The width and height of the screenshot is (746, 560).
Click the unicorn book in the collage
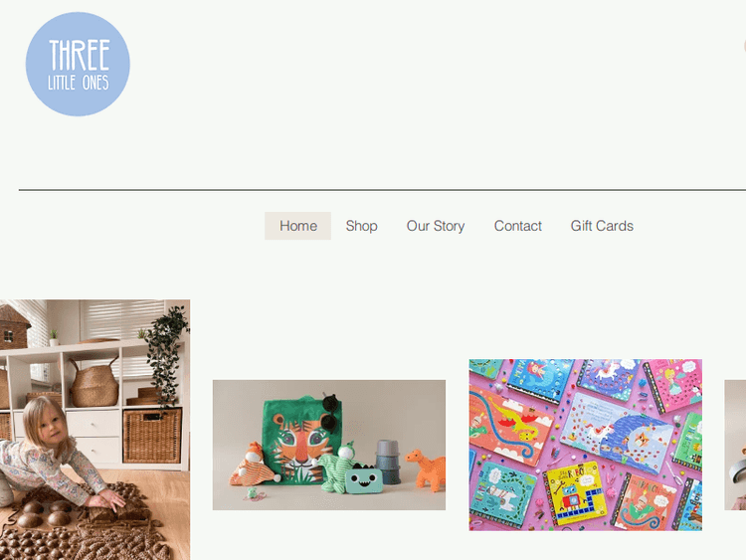click(x=617, y=432)
